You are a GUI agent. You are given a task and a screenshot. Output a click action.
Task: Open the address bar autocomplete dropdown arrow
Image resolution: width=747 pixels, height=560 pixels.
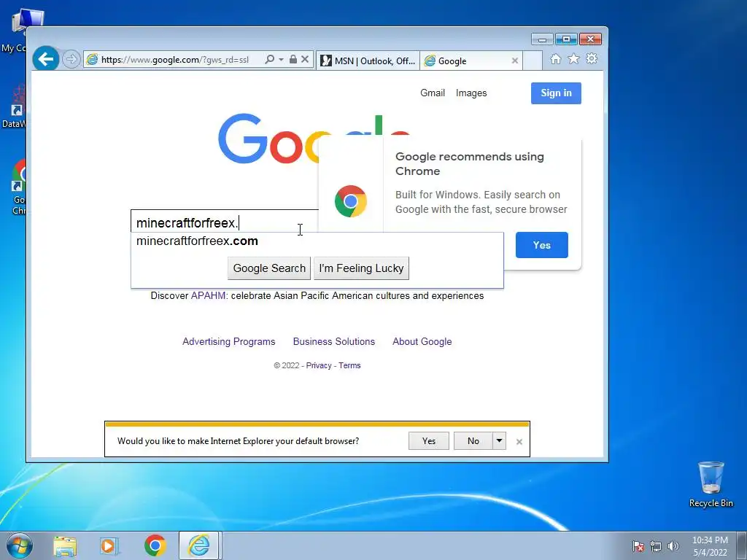(x=281, y=60)
